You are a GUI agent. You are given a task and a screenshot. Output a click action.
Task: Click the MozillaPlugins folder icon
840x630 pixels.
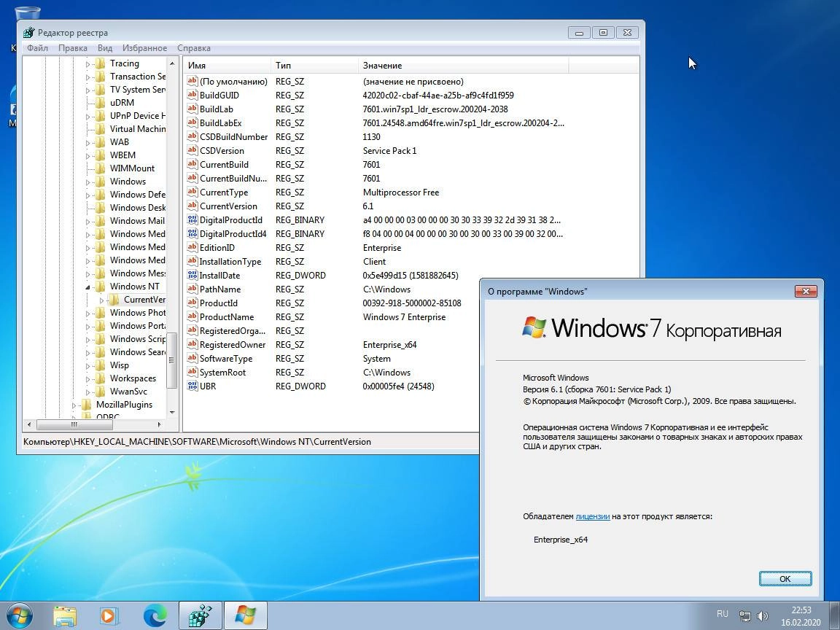86,405
